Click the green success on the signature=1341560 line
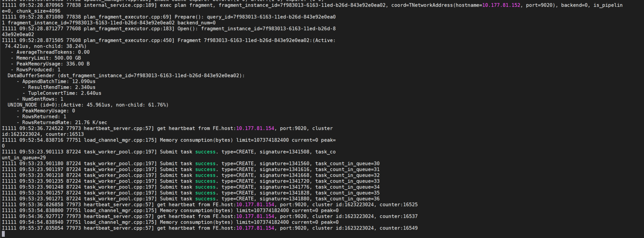Screen dimensions: 644x238 [205, 164]
